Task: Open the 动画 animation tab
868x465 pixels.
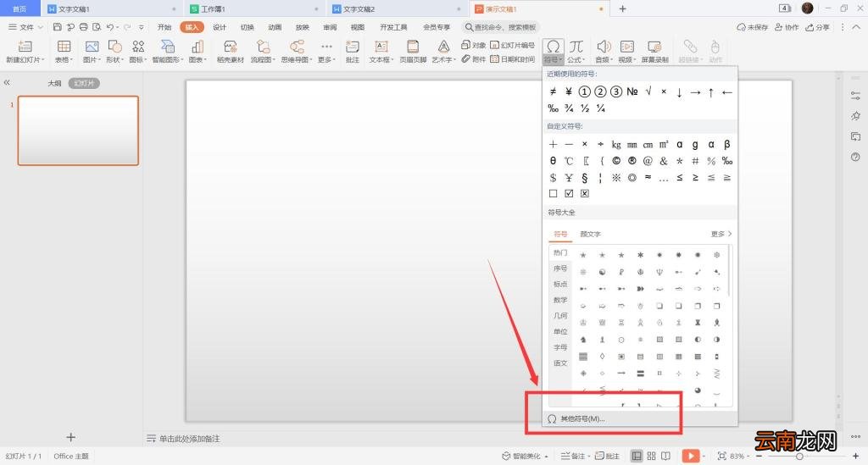Action: [275, 27]
